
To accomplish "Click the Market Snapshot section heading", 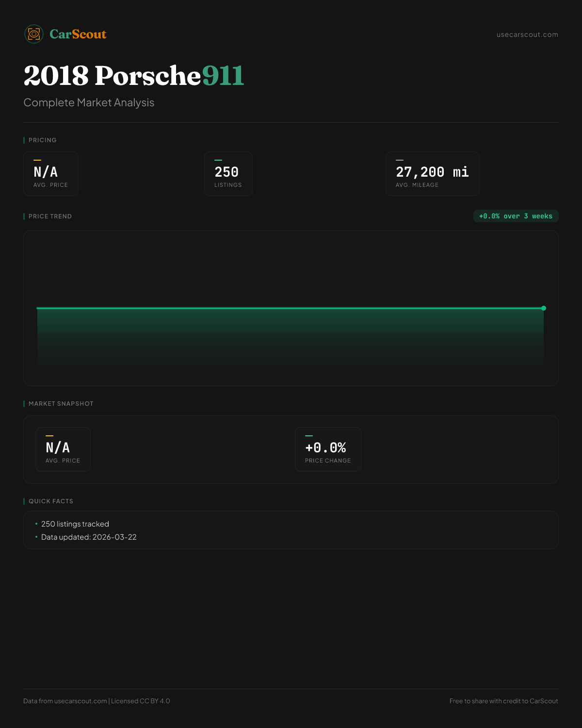I will (x=61, y=404).
